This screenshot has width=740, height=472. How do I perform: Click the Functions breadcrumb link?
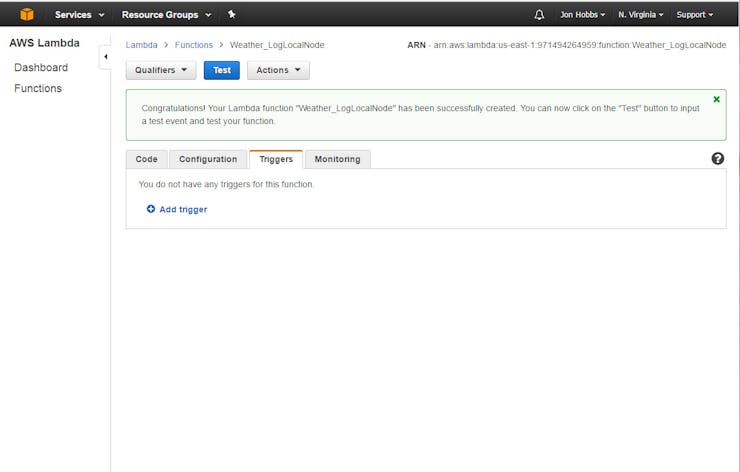pyautogui.click(x=194, y=45)
